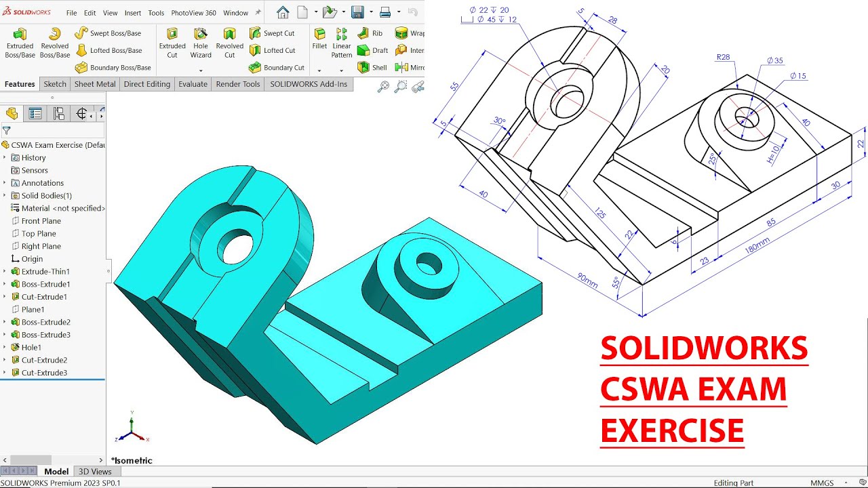This screenshot has height=488, width=868.
Task: Open a file with the Open folder icon
Action: (330, 12)
